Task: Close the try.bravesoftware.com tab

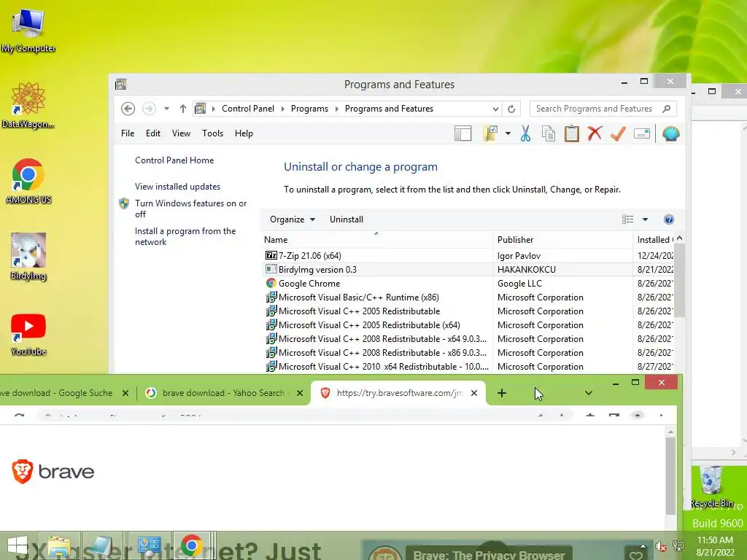Action: coord(474,393)
